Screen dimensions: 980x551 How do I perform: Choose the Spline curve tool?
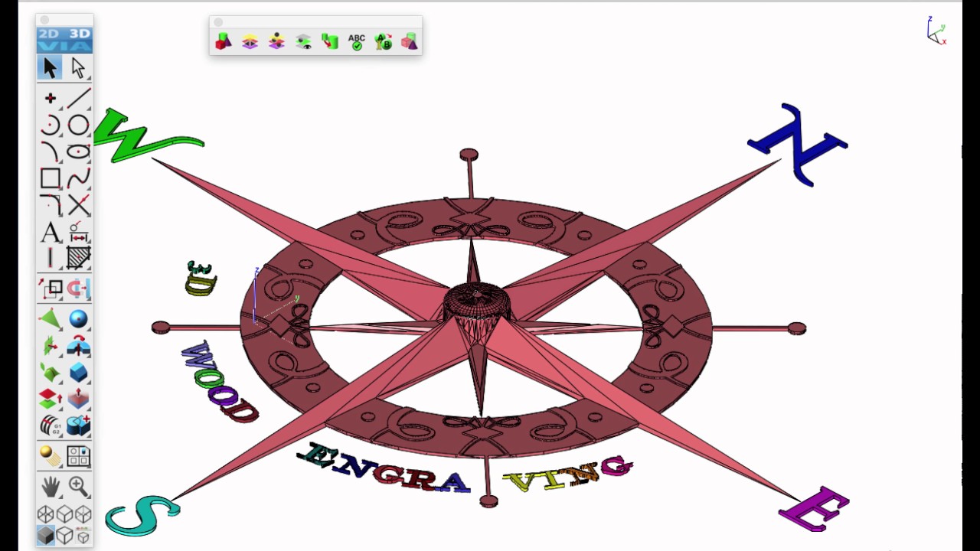(78, 178)
